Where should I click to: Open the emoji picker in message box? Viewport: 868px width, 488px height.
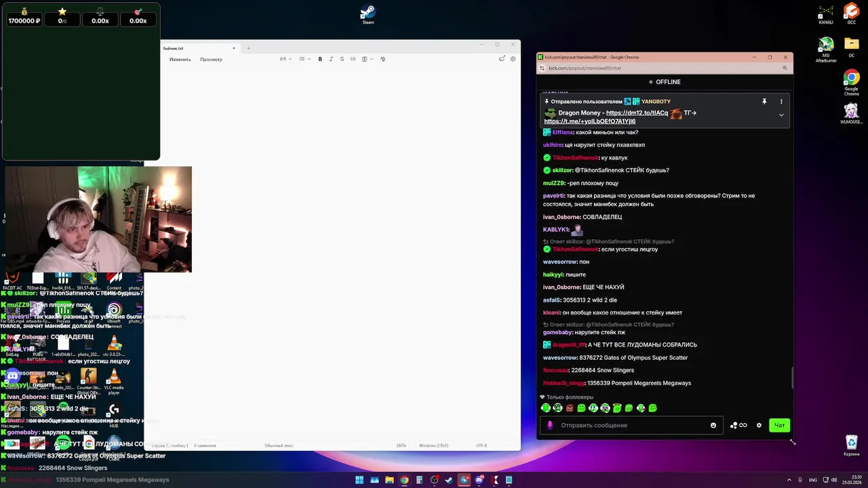[x=713, y=426]
